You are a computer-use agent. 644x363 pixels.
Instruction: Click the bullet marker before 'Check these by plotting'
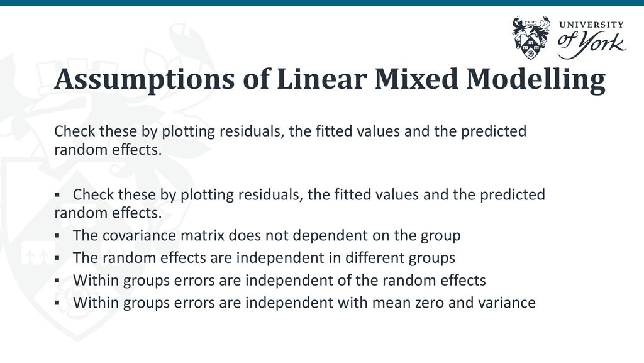[57, 194]
